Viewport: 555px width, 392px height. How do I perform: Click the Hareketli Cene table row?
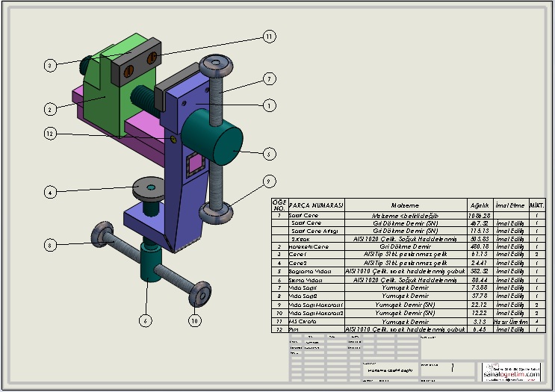point(308,246)
